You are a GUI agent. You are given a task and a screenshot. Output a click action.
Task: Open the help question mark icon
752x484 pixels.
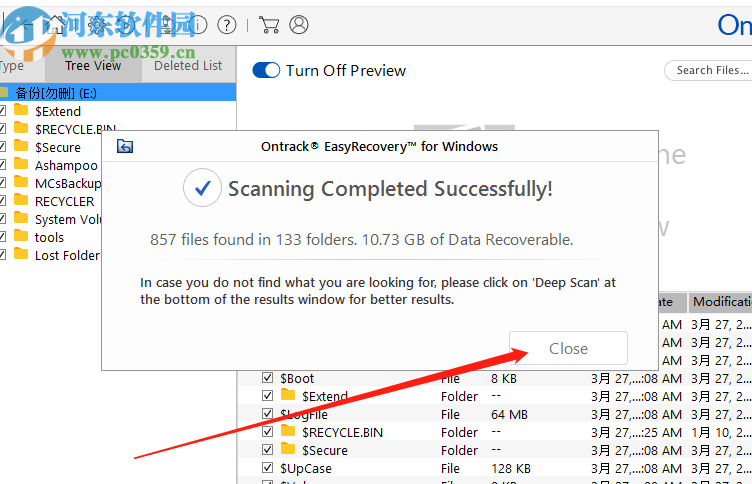pos(227,24)
